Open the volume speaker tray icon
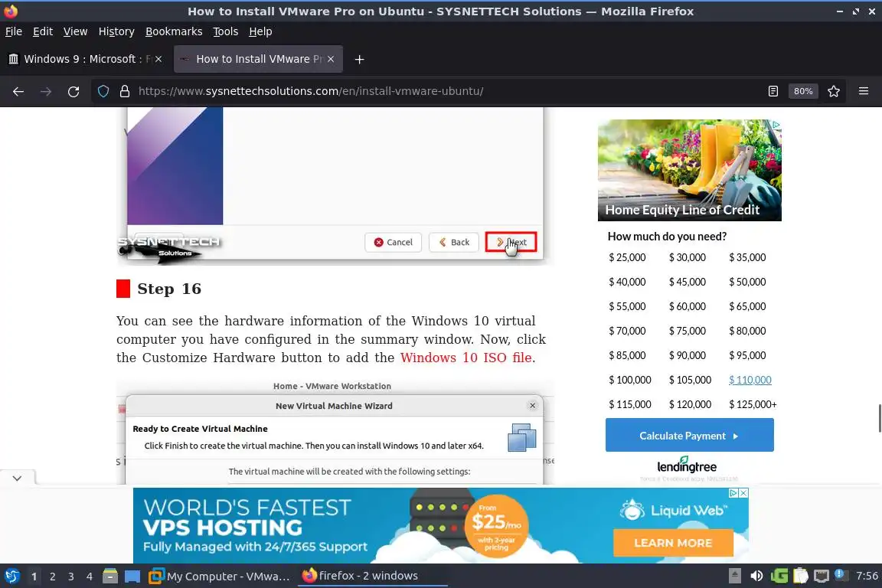The image size is (882, 588). 756,576
